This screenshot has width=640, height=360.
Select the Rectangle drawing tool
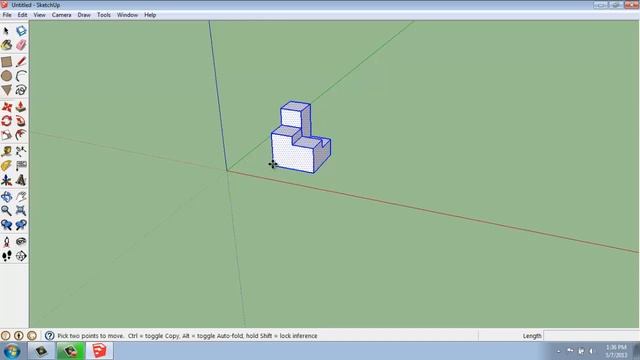click(x=6, y=62)
